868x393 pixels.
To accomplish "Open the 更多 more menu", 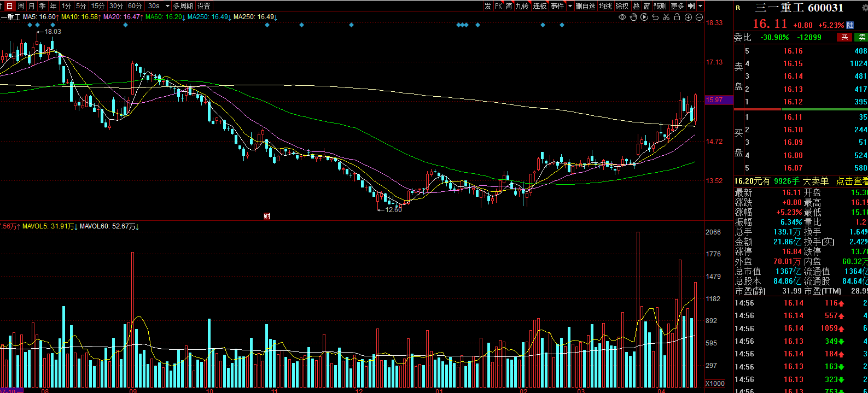I will [x=677, y=6].
